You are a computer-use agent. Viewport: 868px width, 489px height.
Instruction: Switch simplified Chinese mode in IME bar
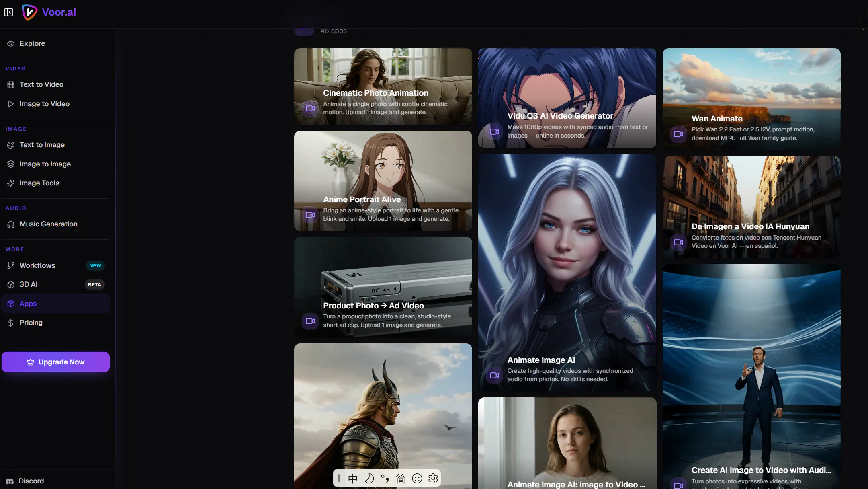click(x=401, y=478)
